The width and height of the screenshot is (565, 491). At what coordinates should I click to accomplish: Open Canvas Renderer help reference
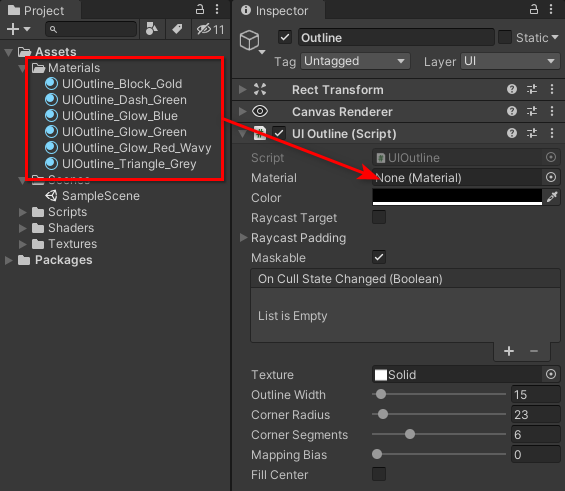tap(512, 111)
